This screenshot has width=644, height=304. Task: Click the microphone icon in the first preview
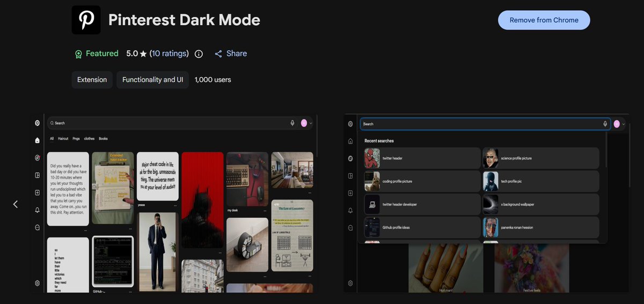coord(292,123)
